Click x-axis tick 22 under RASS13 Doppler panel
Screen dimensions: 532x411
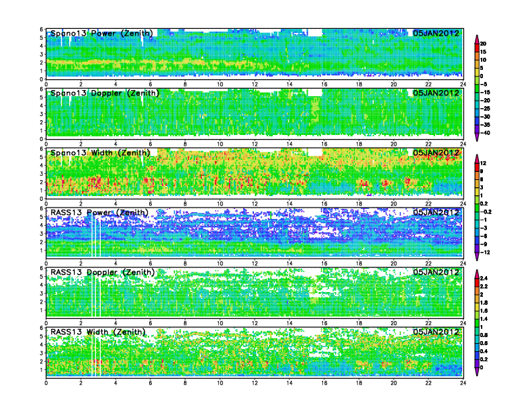click(429, 323)
